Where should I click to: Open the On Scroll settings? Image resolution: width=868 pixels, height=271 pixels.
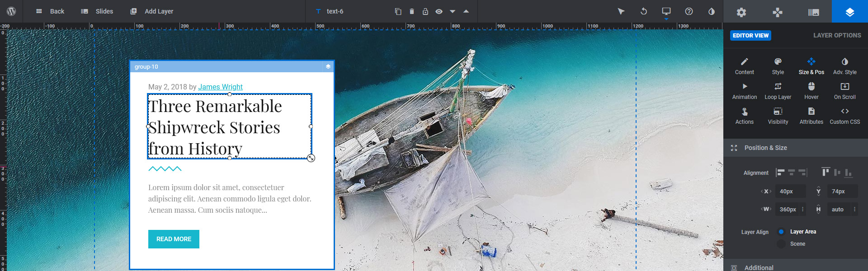[x=845, y=91]
